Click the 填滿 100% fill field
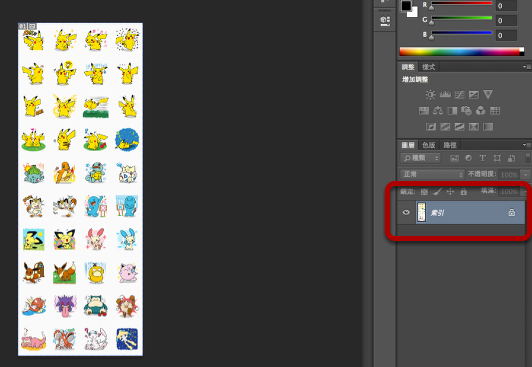Viewport: 532px width, 367px height. [x=510, y=192]
